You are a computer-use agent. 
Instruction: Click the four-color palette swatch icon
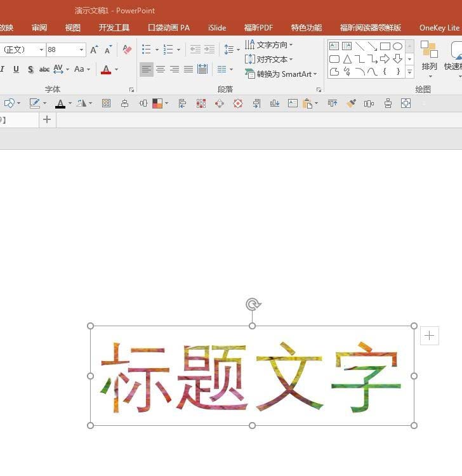(157, 103)
